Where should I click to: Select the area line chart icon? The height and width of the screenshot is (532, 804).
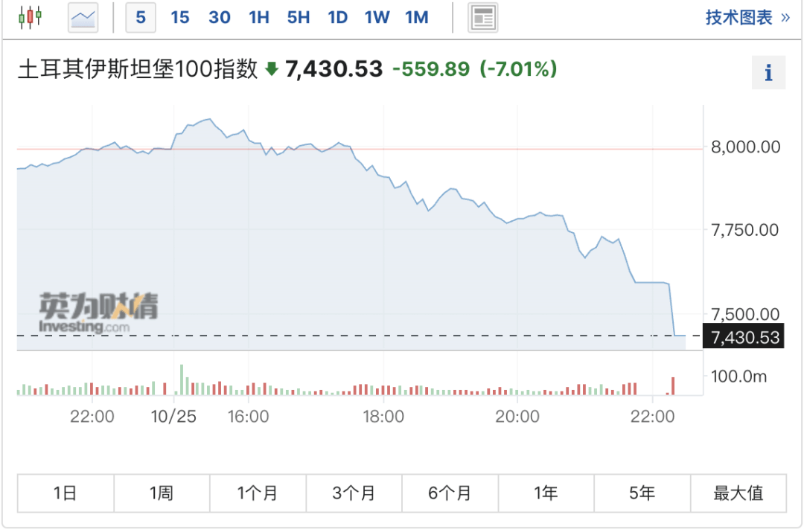click(83, 17)
